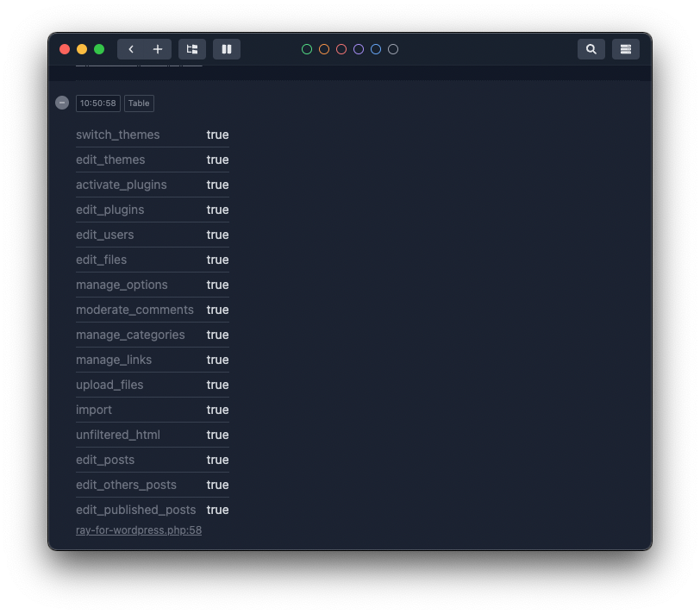The height and width of the screenshot is (614, 700).
Task: Select the edit_published_posts row key
Action: [x=136, y=510]
